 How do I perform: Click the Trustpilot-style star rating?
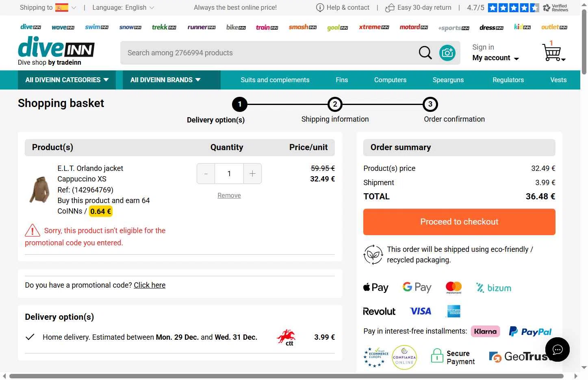(x=514, y=8)
